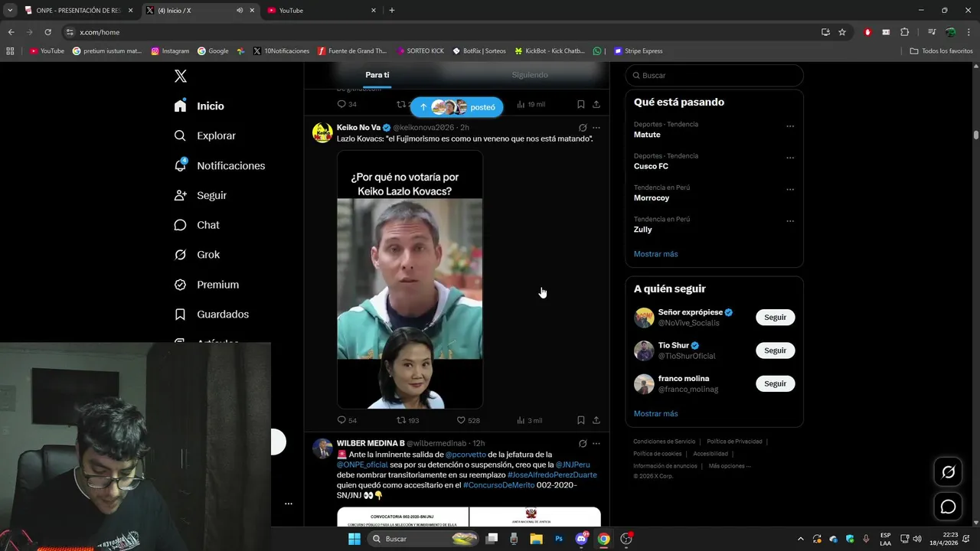Bookmark the Keiko No Va post
980x551 pixels.
pyautogui.click(x=580, y=420)
